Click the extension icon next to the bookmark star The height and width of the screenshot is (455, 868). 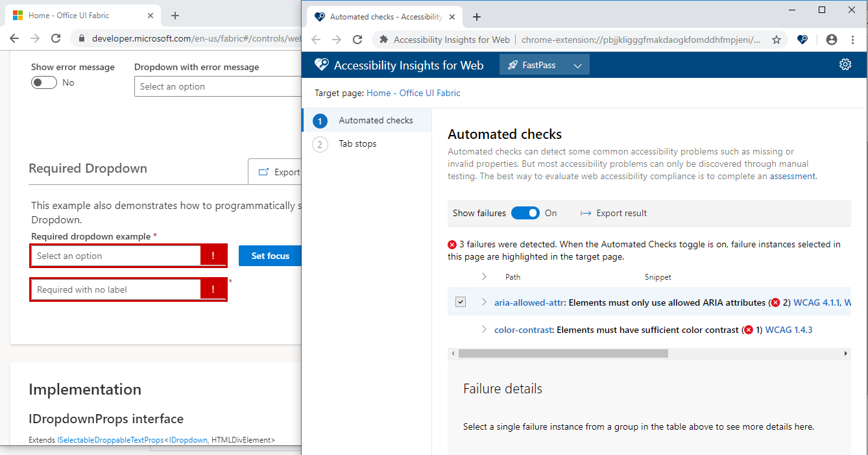coord(802,39)
